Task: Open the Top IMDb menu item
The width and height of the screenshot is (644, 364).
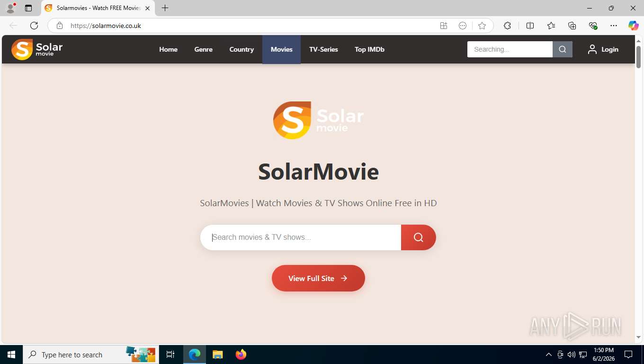Action: point(369,49)
